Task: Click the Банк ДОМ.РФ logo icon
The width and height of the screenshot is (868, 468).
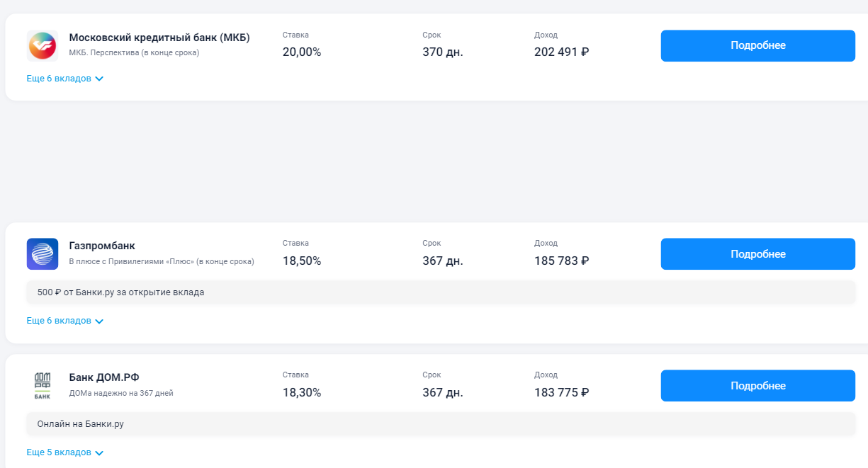Action: coord(43,386)
